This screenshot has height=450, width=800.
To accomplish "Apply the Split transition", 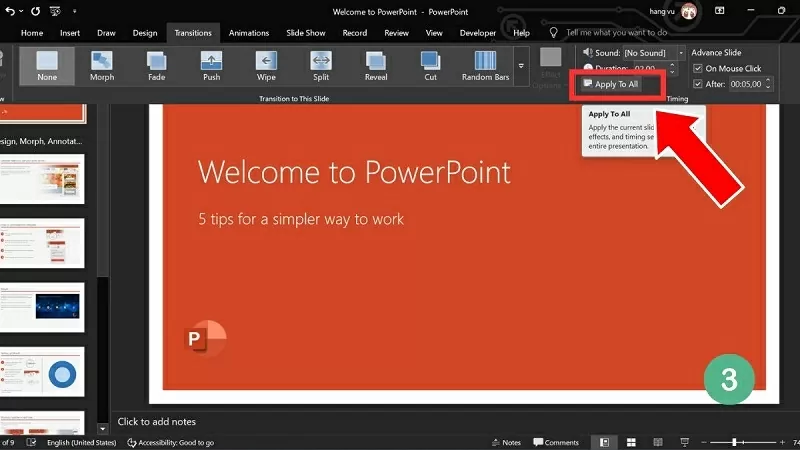I will tap(321, 67).
